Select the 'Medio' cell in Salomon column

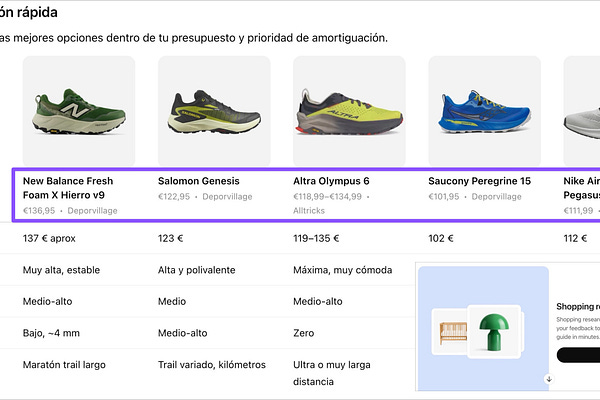(172, 301)
